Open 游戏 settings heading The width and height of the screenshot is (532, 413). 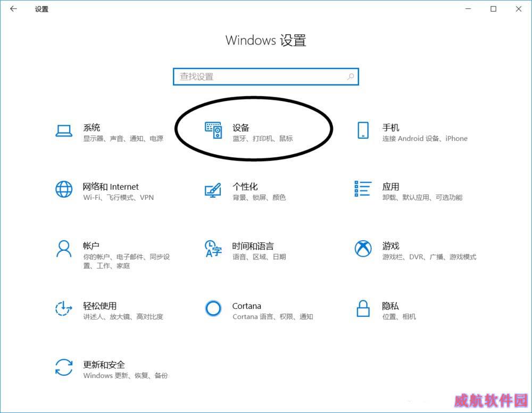391,246
